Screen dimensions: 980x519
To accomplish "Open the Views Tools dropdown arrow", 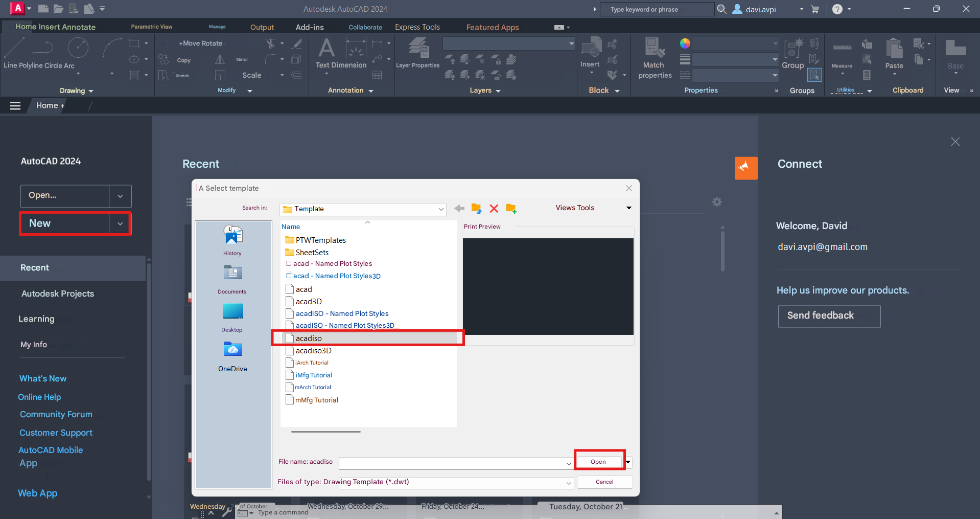I will (629, 208).
